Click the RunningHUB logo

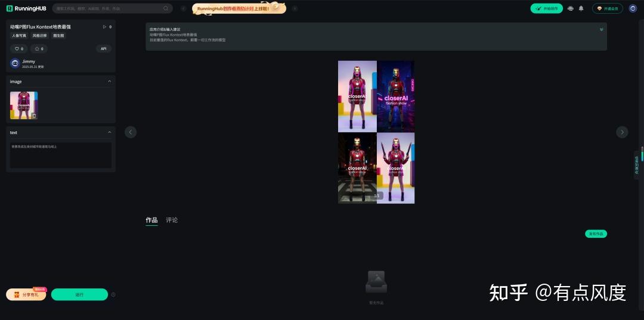[26, 8]
